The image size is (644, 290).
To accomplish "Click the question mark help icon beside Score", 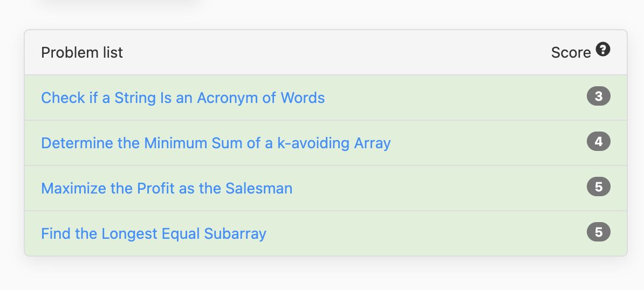I will pos(603,50).
